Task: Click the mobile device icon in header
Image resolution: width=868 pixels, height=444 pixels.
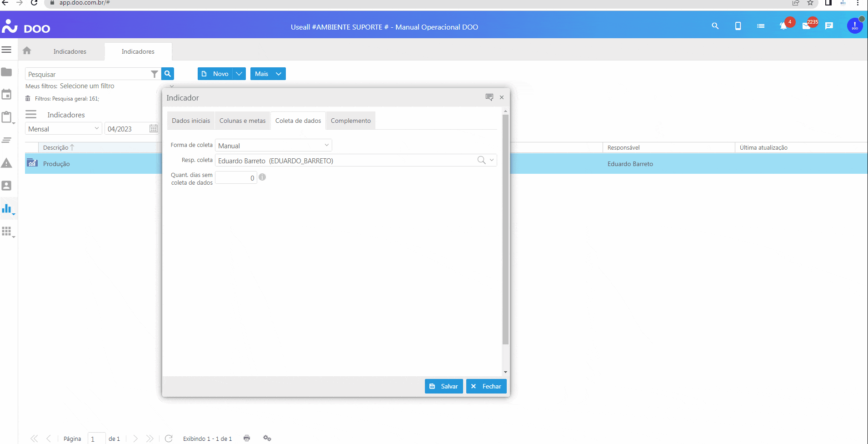Action: 738,26
